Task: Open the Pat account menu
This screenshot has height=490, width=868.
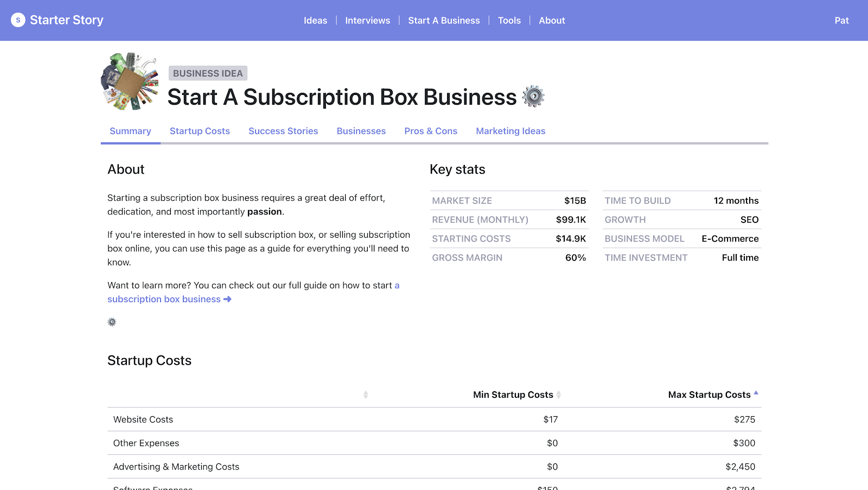Action: point(841,20)
